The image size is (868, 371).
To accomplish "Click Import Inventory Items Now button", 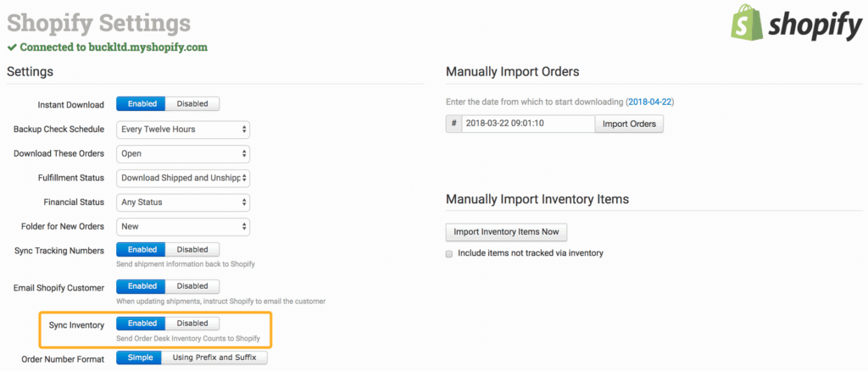I will [x=506, y=232].
